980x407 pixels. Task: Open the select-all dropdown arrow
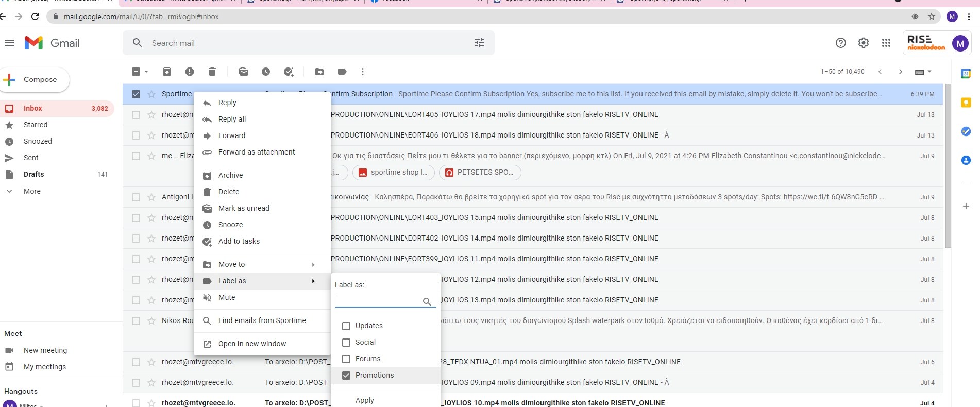point(147,72)
